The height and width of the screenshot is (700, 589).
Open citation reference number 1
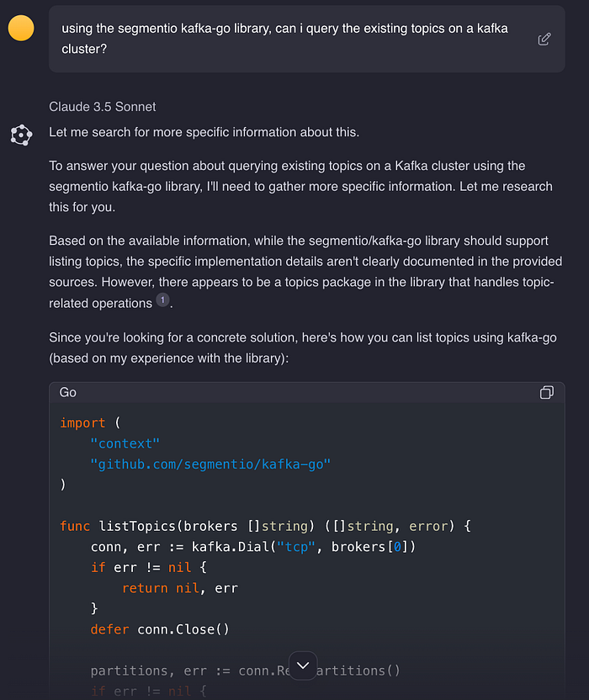tap(162, 300)
